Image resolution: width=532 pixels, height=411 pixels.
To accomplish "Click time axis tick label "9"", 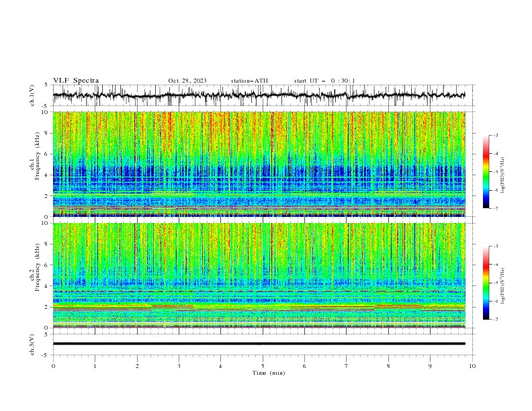I will click(x=430, y=366).
